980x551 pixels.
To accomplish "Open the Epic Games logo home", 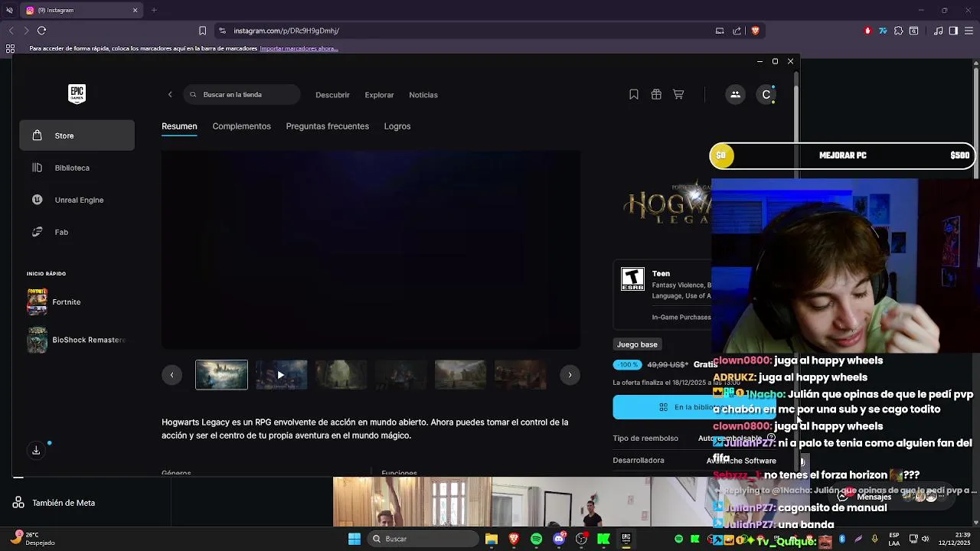I will point(77,94).
